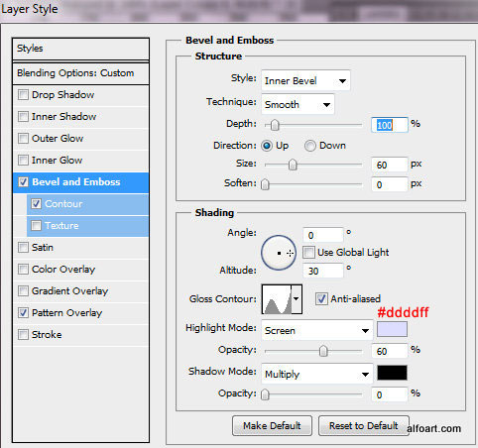Click the Depth slider handle

(275, 125)
